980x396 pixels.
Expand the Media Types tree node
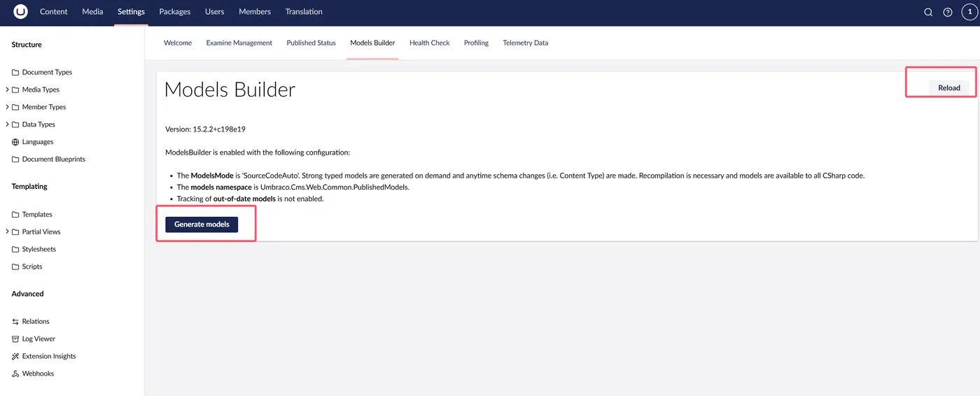7,90
